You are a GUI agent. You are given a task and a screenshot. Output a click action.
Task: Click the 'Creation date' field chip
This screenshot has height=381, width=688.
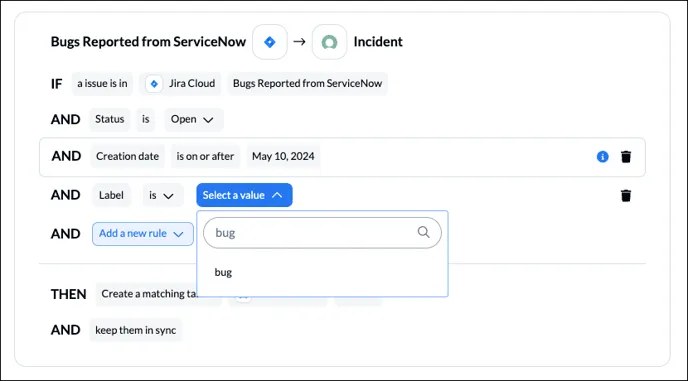click(x=127, y=156)
